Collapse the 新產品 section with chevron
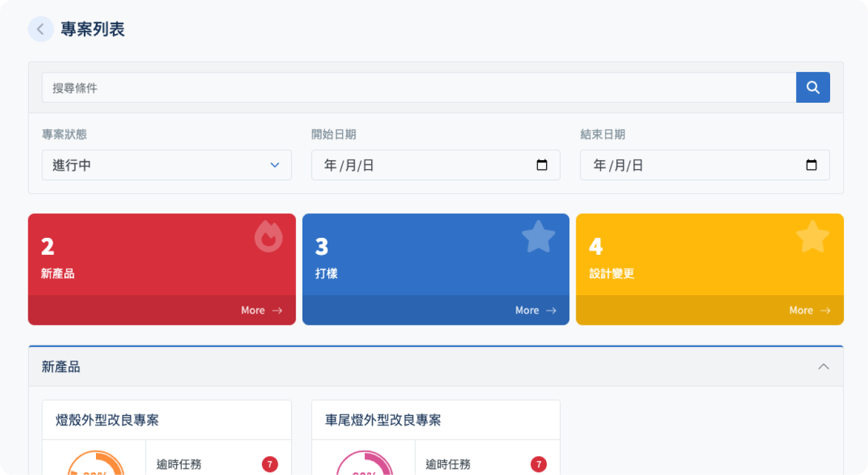The image size is (868, 475). point(823,367)
